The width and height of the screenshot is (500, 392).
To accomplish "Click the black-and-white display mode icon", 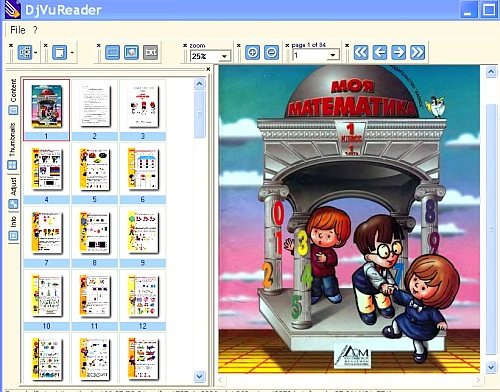I will (x=112, y=52).
